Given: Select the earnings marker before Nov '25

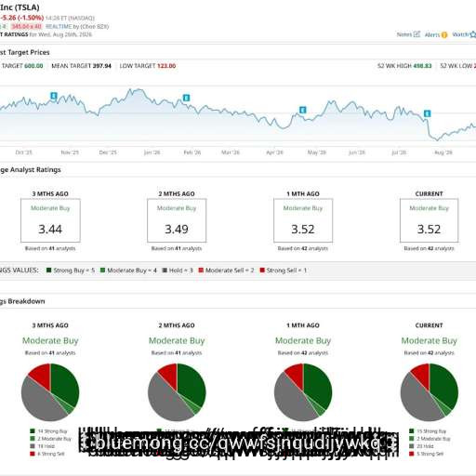Looking at the screenshot, I should click(x=54, y=96).
